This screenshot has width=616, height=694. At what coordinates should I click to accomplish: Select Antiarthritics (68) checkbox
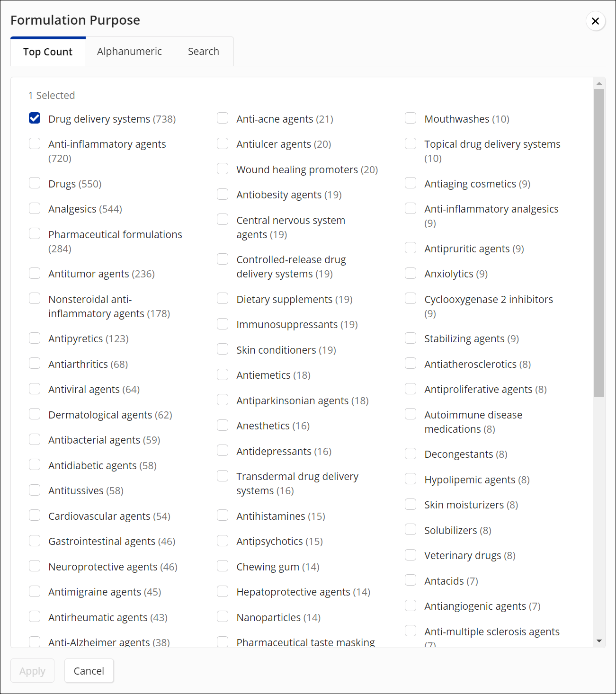(35, 363)
